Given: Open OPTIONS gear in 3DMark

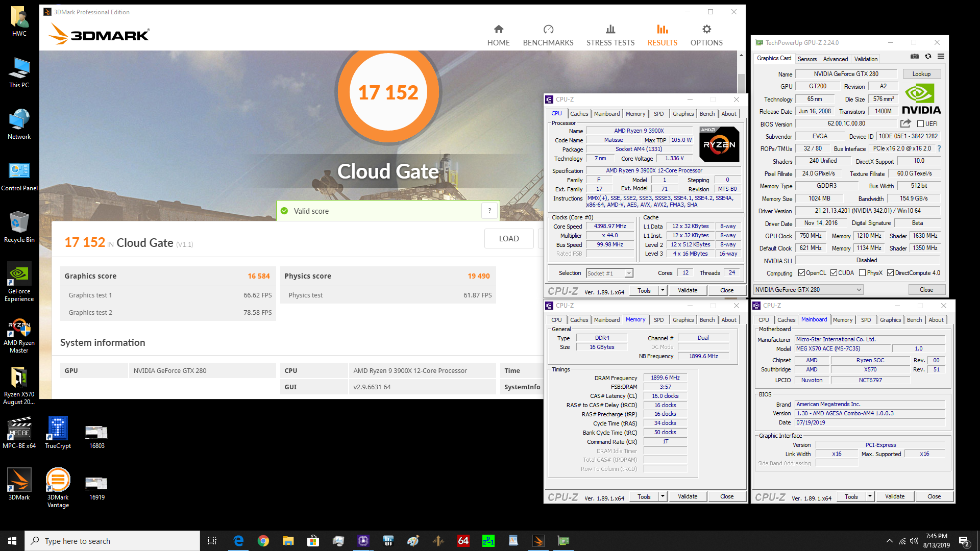Looking at the screenshot, I should 706,29.
